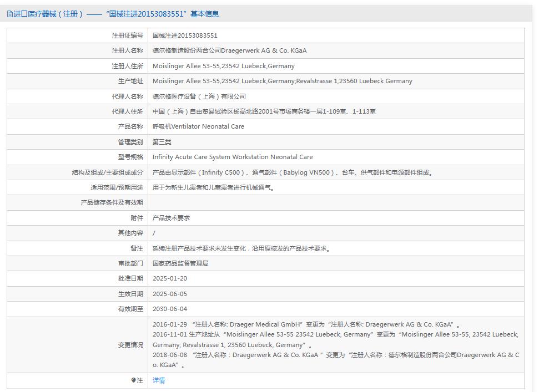Click the lightbulb icon next to 注
The height and width of the screenshot is (392, 539).
tap(133, 381)
